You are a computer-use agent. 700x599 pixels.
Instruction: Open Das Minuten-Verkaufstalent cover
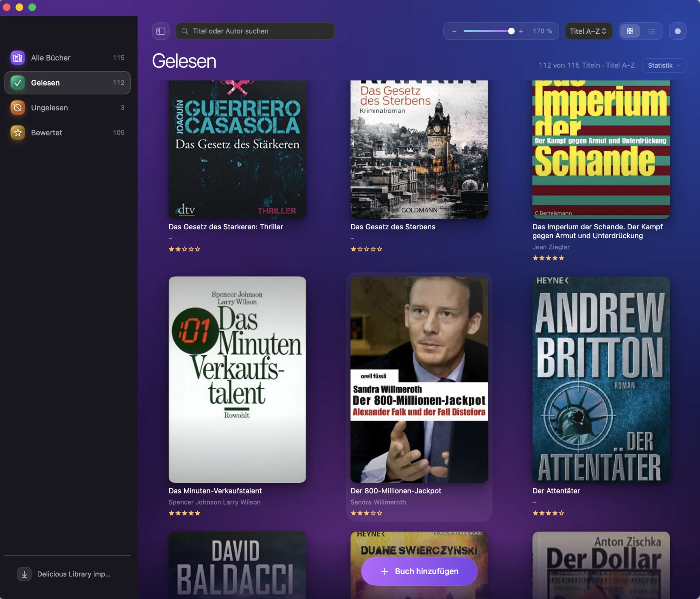tap(237, 380)
